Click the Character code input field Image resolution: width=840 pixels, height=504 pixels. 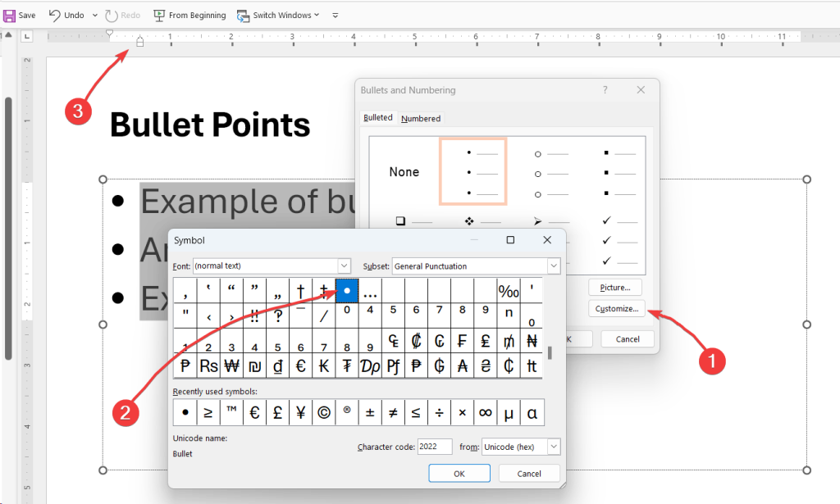pos(435,447)
